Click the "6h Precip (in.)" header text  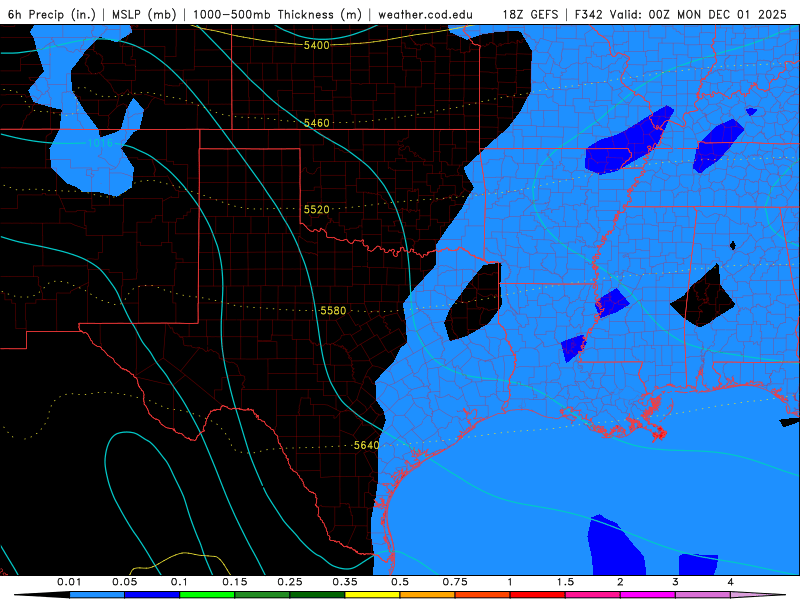click(x=52, y=14)
